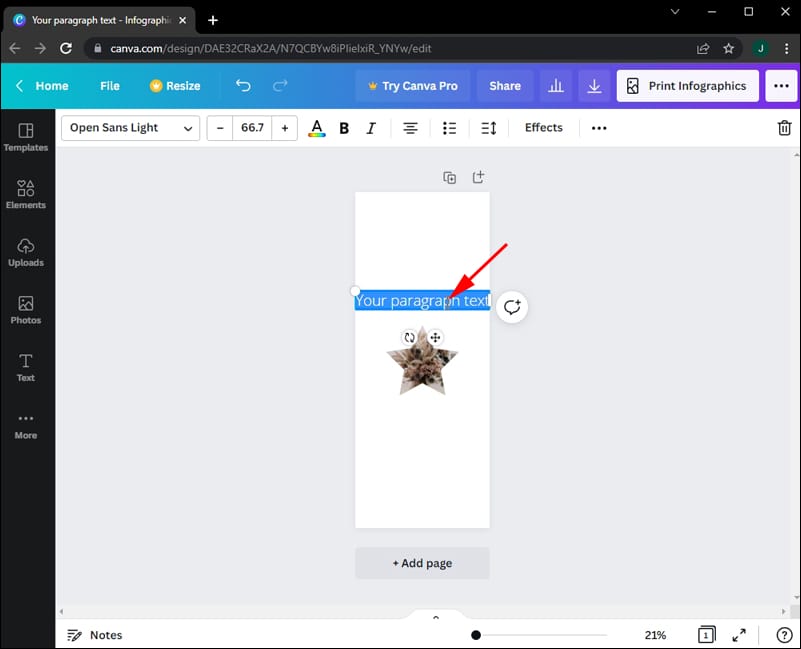801x649 pixels.
Task: Open the Text panel
Action: tap(26, 368)
